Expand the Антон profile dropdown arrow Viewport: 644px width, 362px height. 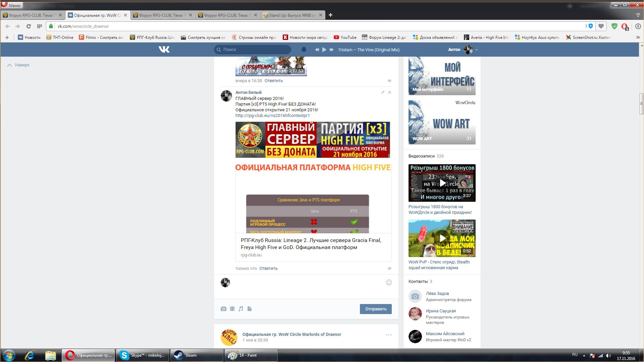(477, 50)
